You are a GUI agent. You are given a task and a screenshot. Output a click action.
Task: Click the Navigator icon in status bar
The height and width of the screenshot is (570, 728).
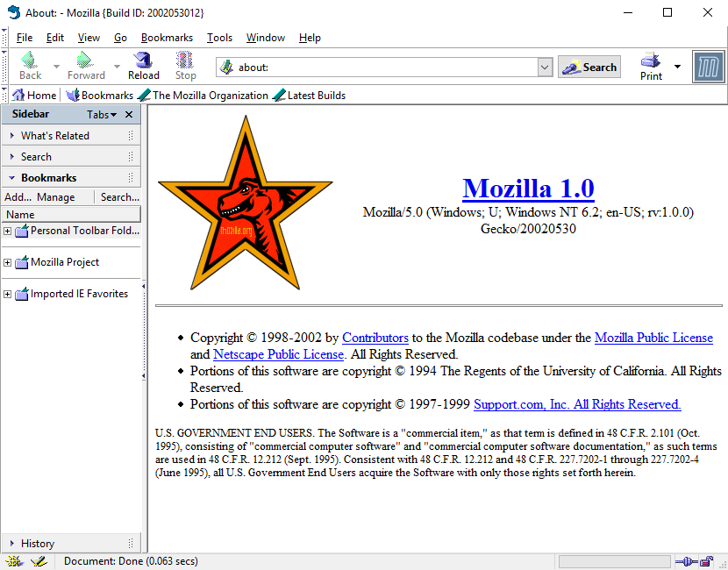(14, 561)
